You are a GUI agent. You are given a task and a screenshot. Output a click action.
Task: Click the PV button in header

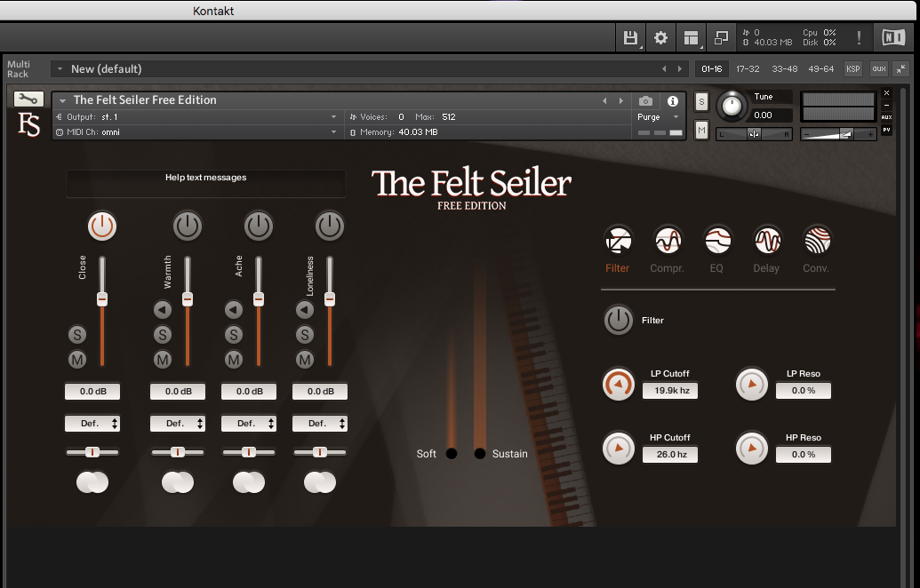(886, 131)
